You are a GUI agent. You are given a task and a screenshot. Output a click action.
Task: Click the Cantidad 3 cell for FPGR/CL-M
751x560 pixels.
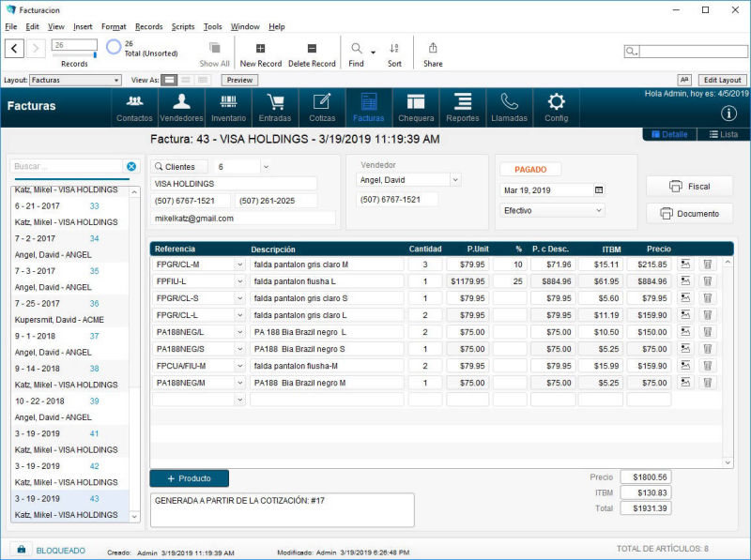[425, 265]
